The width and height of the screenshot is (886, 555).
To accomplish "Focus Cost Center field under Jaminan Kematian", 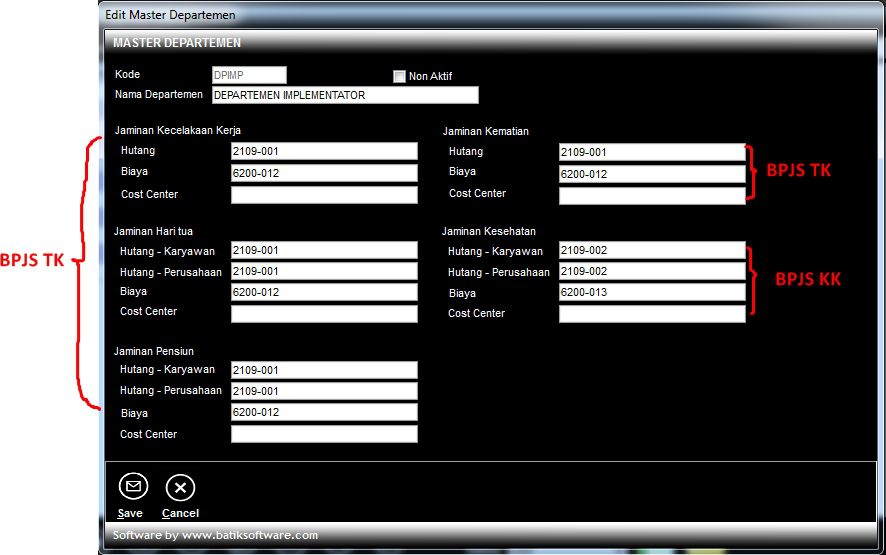I will tap(652, 196).
